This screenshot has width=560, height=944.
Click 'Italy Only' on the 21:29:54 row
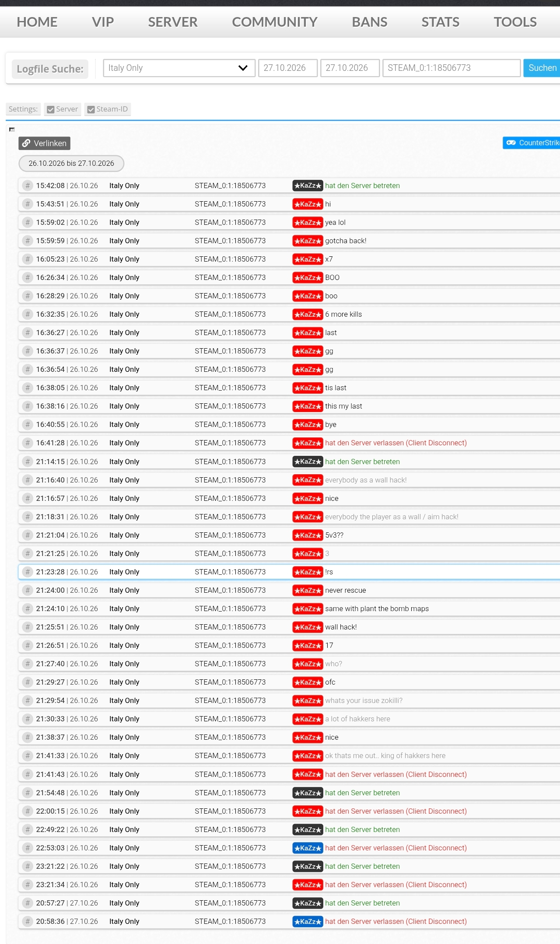click(x=124, y=700)
